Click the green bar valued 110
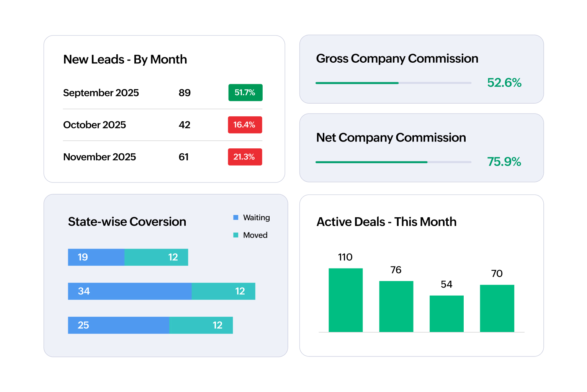The width and height of the screenshot is (587, 392). [346, 300]
